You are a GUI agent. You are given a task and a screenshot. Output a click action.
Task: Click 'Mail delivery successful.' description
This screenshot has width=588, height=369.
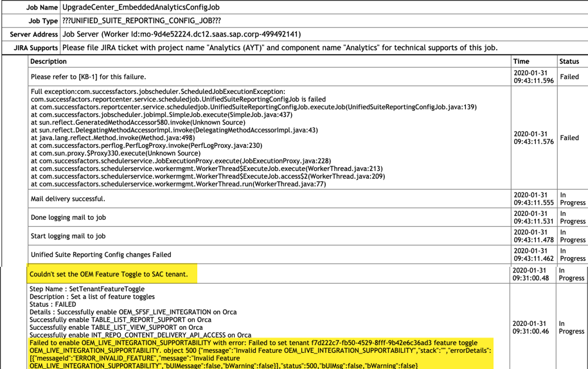coord(68,199)
